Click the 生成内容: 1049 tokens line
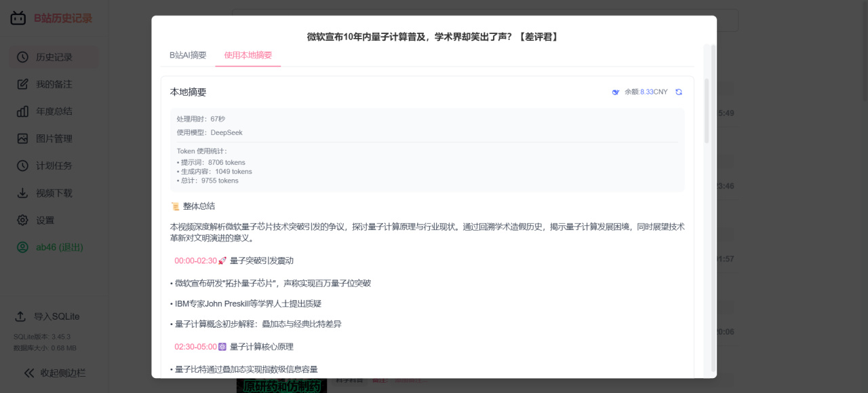Image resolution: width=868 pixels, height=393 pixels. 214,172
